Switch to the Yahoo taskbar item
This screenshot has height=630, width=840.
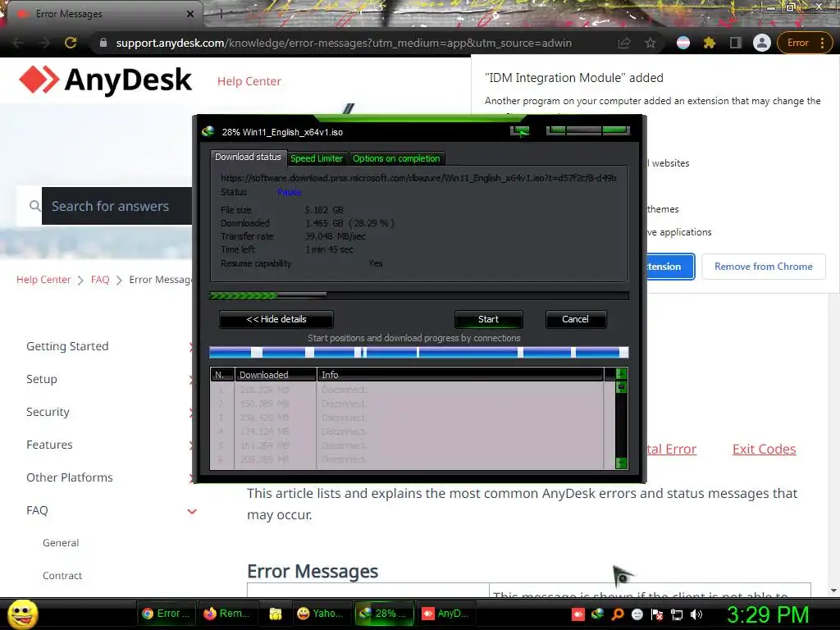click(x=321, y=614)
